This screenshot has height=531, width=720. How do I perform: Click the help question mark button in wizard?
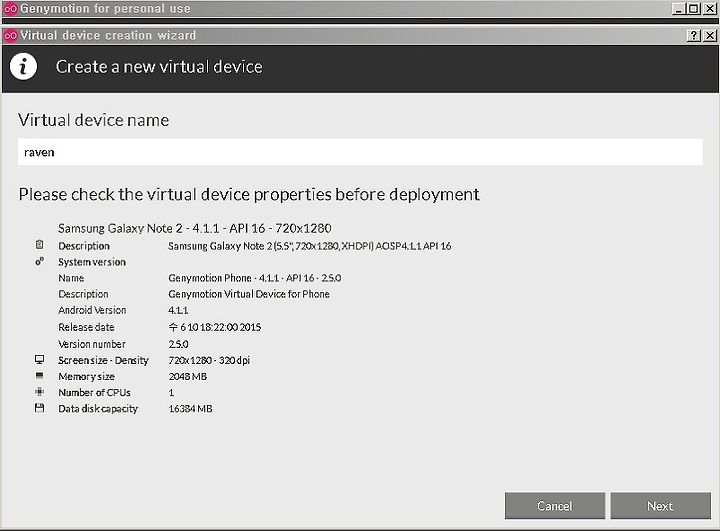coord(693,35)
